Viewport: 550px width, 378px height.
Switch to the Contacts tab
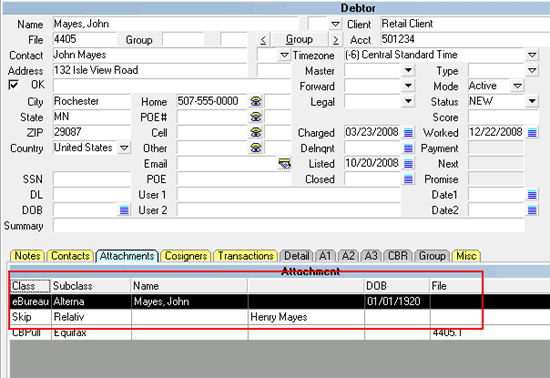click(70, 256)
